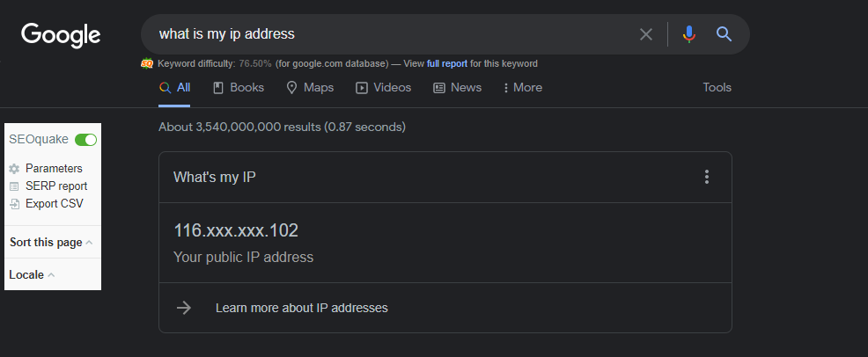Click into the search query text field

[387, 34]
